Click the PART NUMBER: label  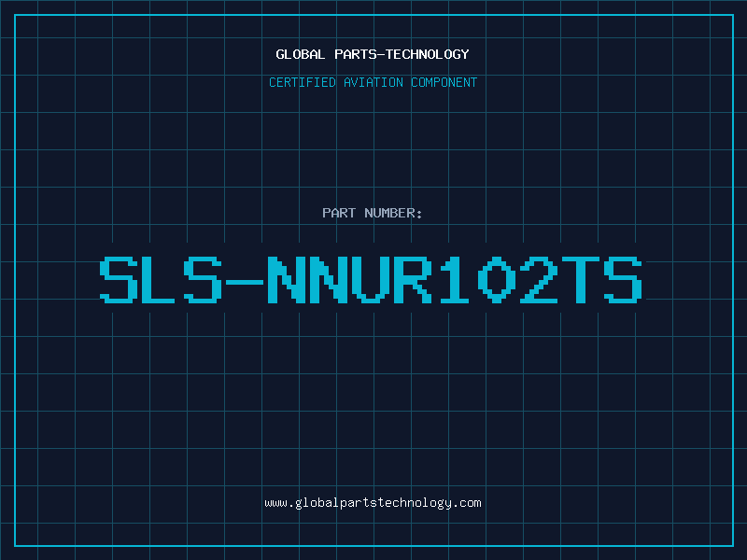(x=372, y=213)
